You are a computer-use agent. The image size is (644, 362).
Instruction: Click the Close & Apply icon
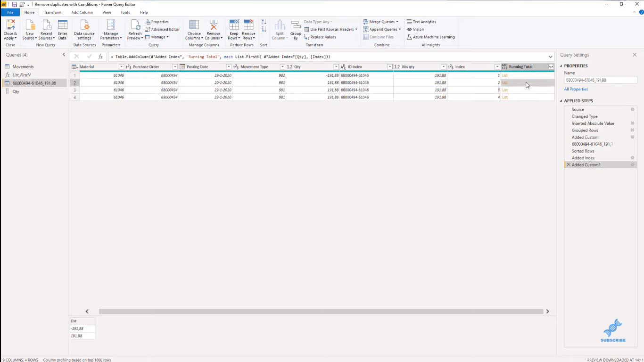10,25
